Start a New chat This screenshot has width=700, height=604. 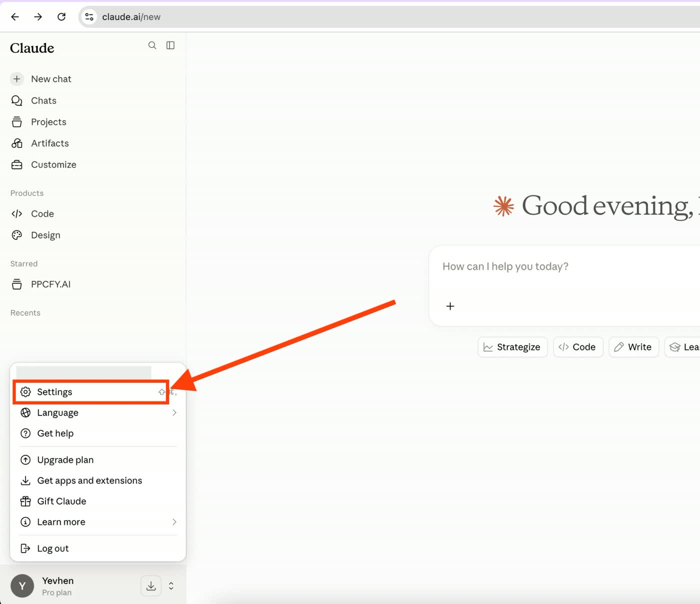click(51, 79)
